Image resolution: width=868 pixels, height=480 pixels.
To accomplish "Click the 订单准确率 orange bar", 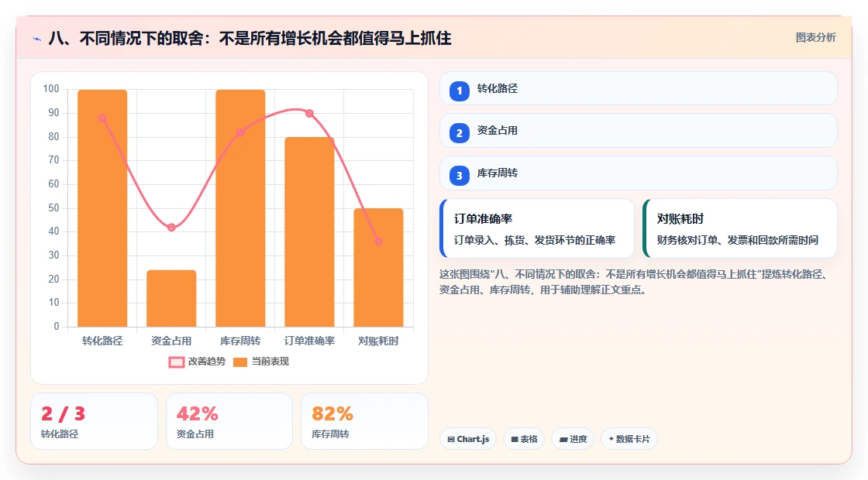I will tap(309, 231).
